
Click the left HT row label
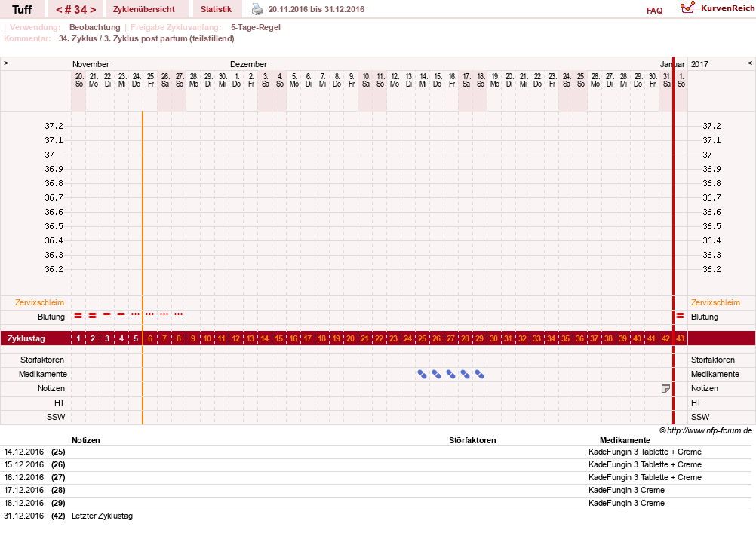pyautogui.click(x=60, y=403)
